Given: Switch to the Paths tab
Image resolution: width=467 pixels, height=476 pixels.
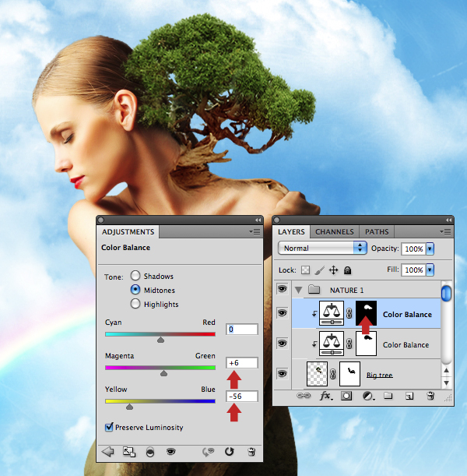Looking at the screenshot, I should [x=377, y=232].
